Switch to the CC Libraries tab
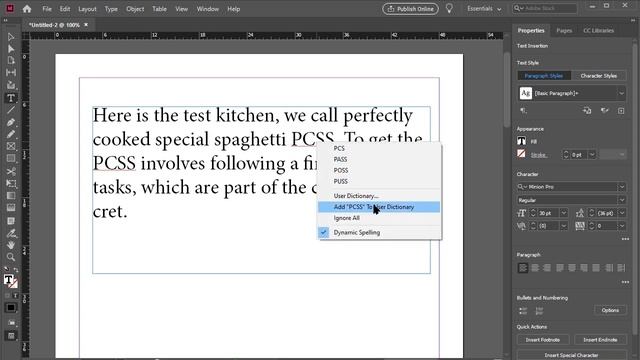 (598, 31)
